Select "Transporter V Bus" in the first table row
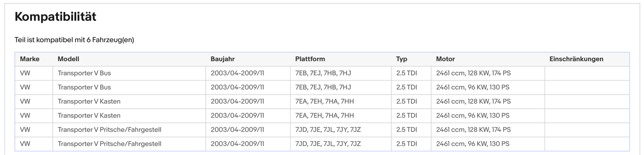Image resolution: width=644 pixels, height=155 pixels. pyautogui.click(x=84, y=73)
